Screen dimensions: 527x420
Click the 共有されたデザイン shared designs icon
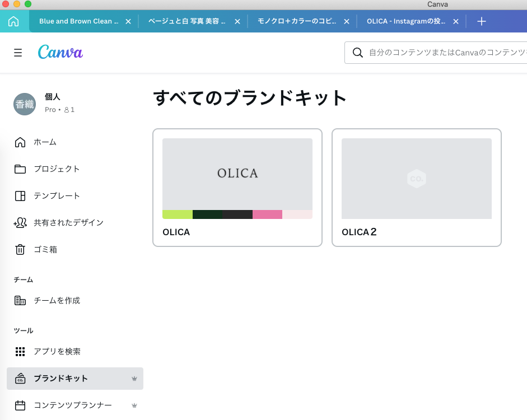tap(20, 222)
